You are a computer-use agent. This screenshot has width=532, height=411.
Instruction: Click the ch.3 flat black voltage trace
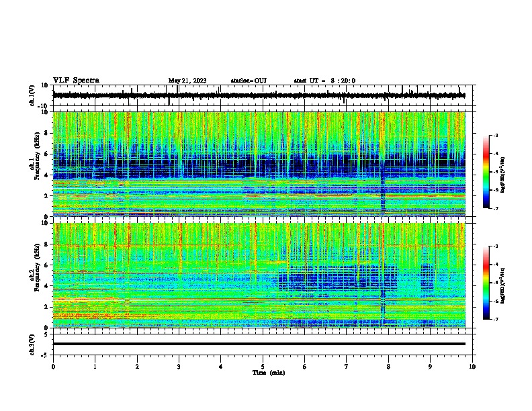click(x=259, y=344)
